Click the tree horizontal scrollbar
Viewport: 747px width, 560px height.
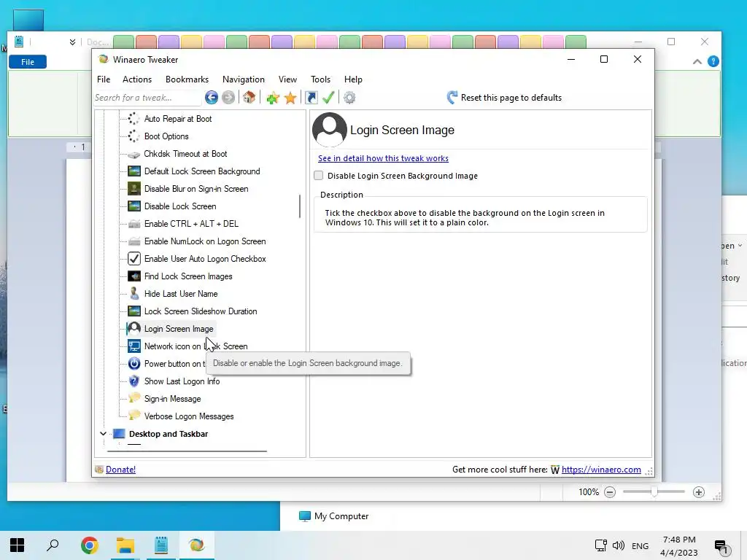[187, 451]
